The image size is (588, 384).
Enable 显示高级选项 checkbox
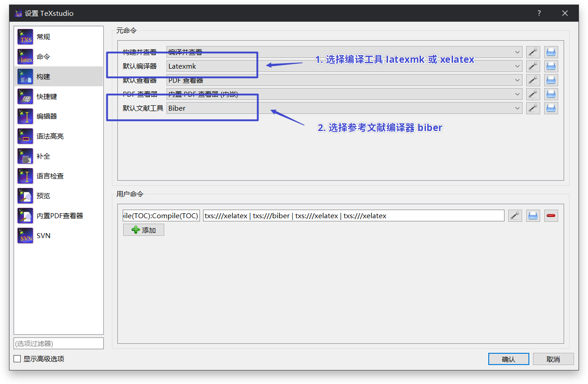[x=17, y=359]
